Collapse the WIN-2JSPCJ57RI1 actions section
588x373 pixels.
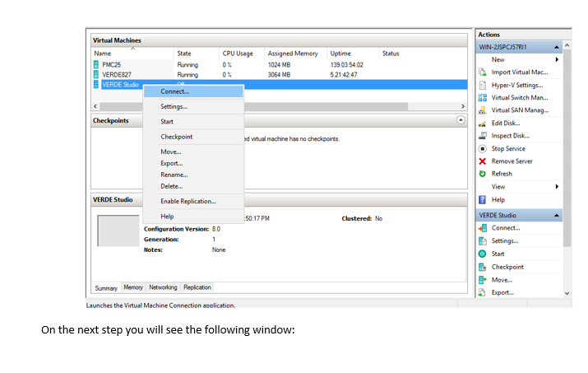pos(557,47)
